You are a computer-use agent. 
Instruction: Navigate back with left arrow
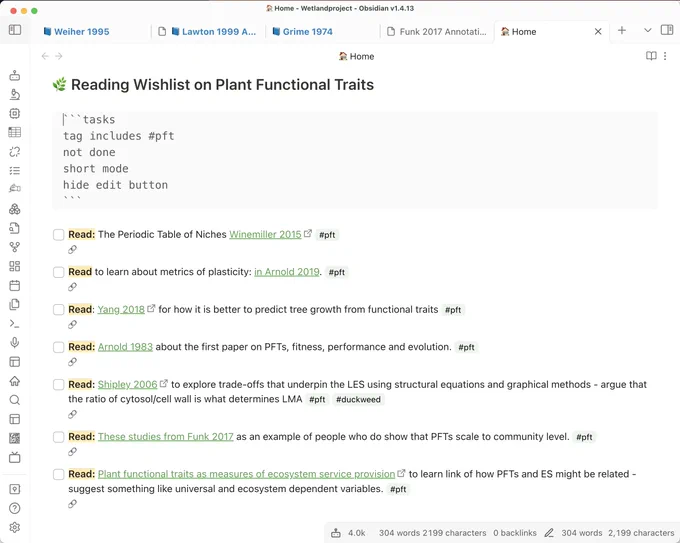tap(45, 56)
